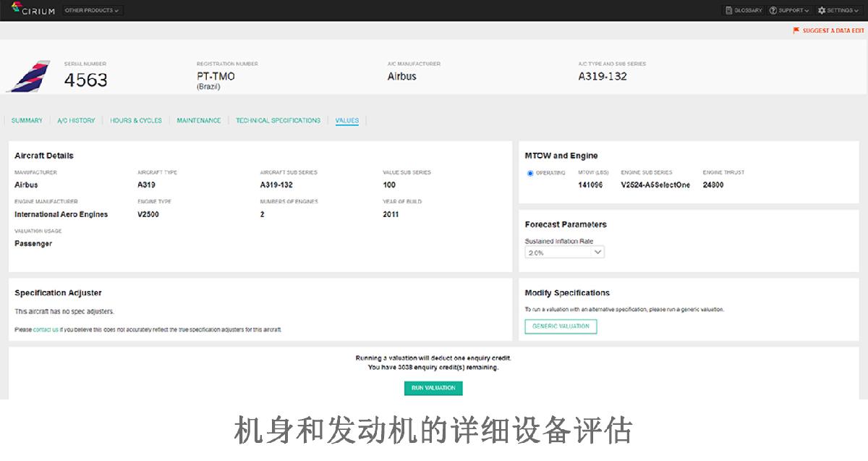868x461 pixels.
Task: Click the Specification Adjuster heading
Action: coord(58,293)
